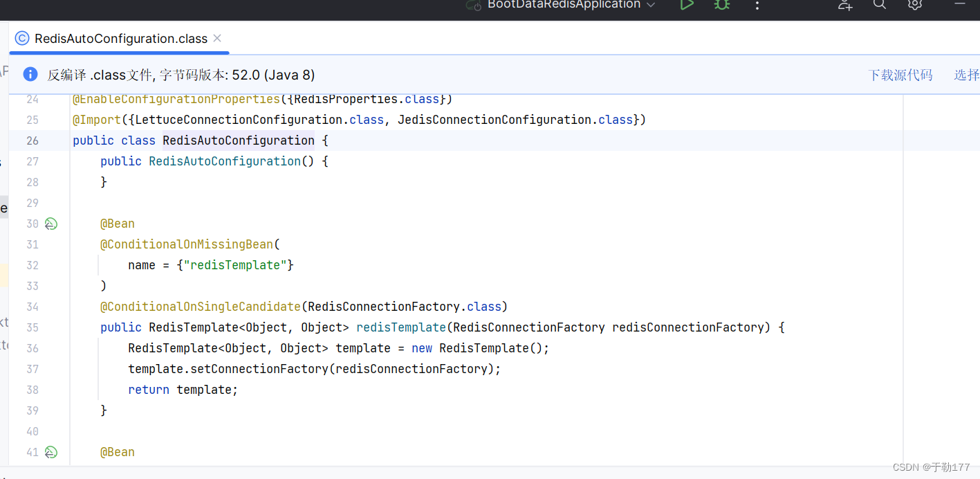Viewport: 980px width, 479px height.
Task: Click the bean gutter icon on line 30
Action: point(51,224)
